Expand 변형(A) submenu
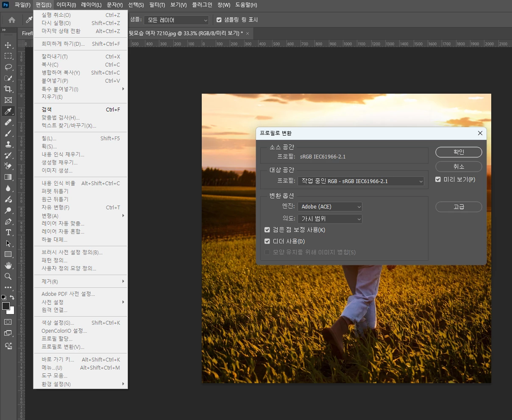512x420 pixels. [x=81, y=216]
